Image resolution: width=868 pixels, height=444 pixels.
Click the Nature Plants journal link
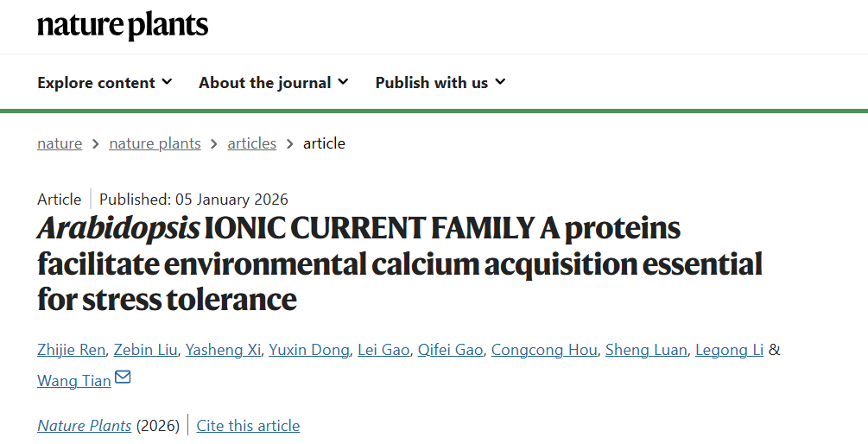tap(85, 426)
